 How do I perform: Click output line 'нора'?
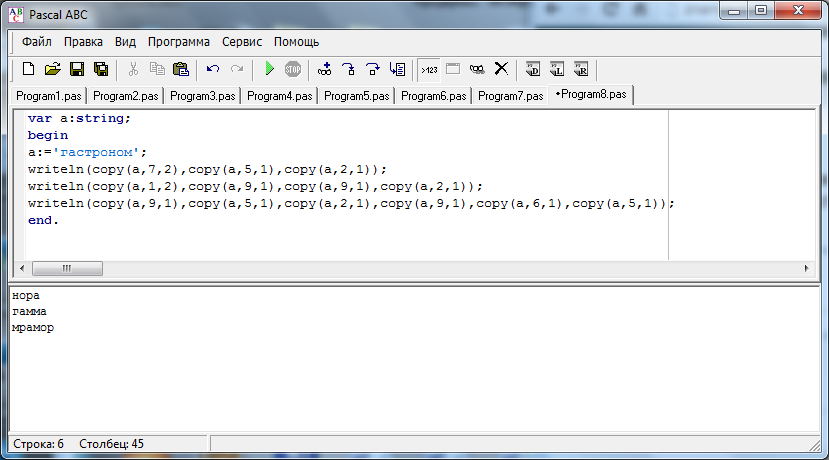[25, 296]
